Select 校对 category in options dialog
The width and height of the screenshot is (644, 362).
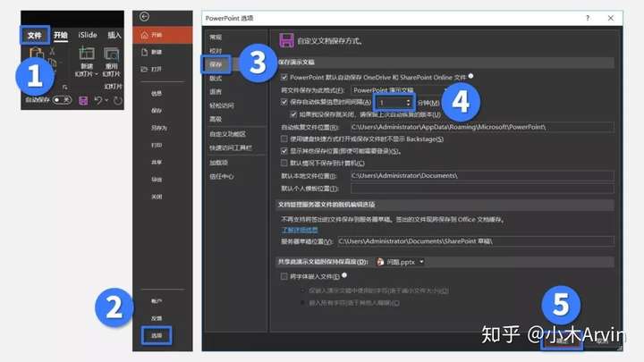point(216,51)
